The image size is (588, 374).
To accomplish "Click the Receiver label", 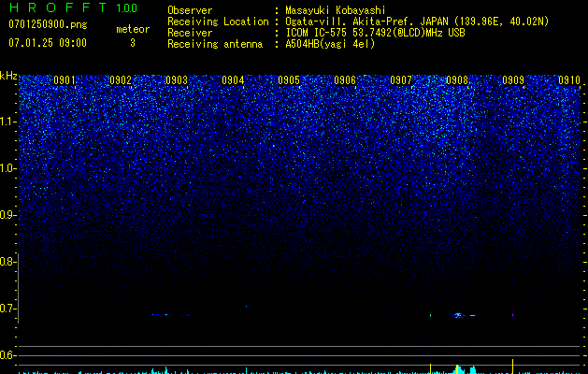I will (x=190, y=33).
